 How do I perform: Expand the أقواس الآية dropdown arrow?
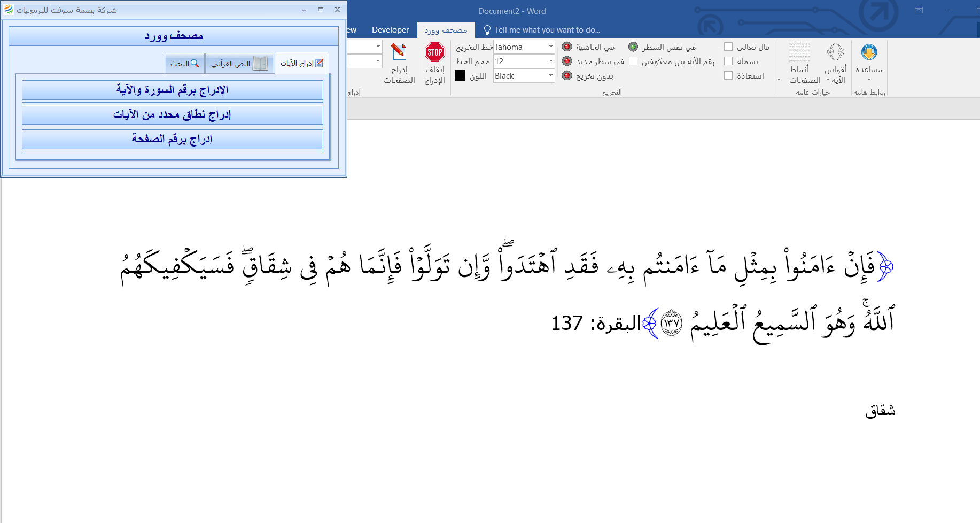click(828, 80)
